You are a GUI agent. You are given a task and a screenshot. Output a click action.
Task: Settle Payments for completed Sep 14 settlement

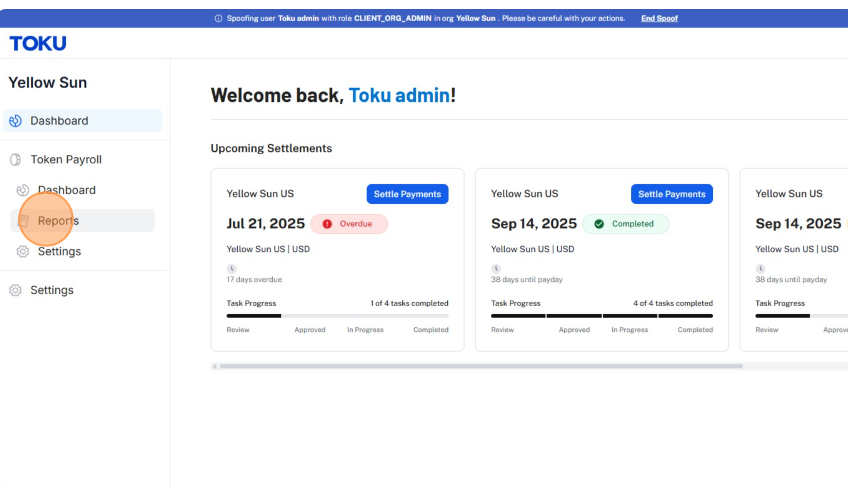(x=672, y=194)
